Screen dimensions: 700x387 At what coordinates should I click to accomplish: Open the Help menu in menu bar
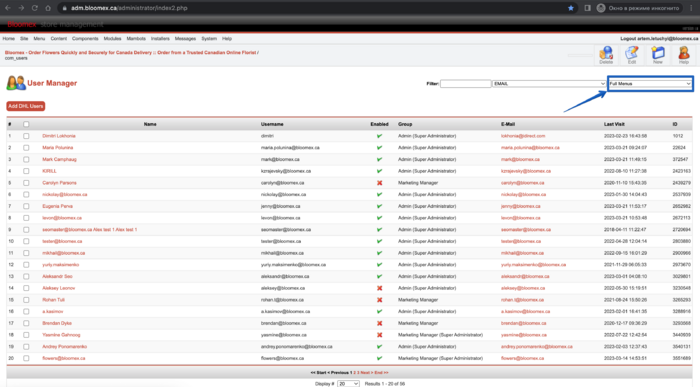tap(227, 39)
